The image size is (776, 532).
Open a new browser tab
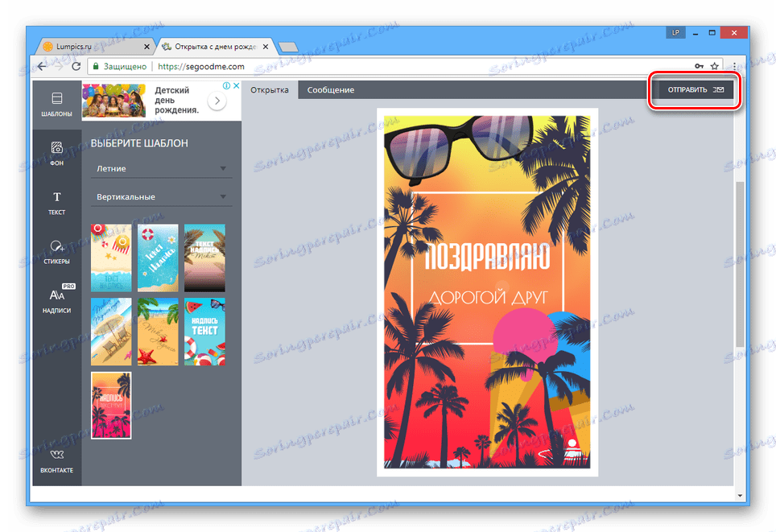tap(288, 47)
